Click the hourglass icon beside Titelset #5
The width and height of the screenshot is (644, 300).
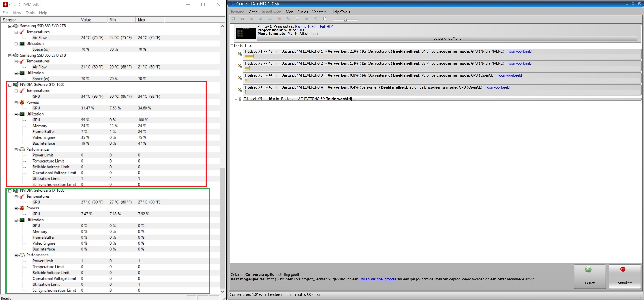(240, 99)
